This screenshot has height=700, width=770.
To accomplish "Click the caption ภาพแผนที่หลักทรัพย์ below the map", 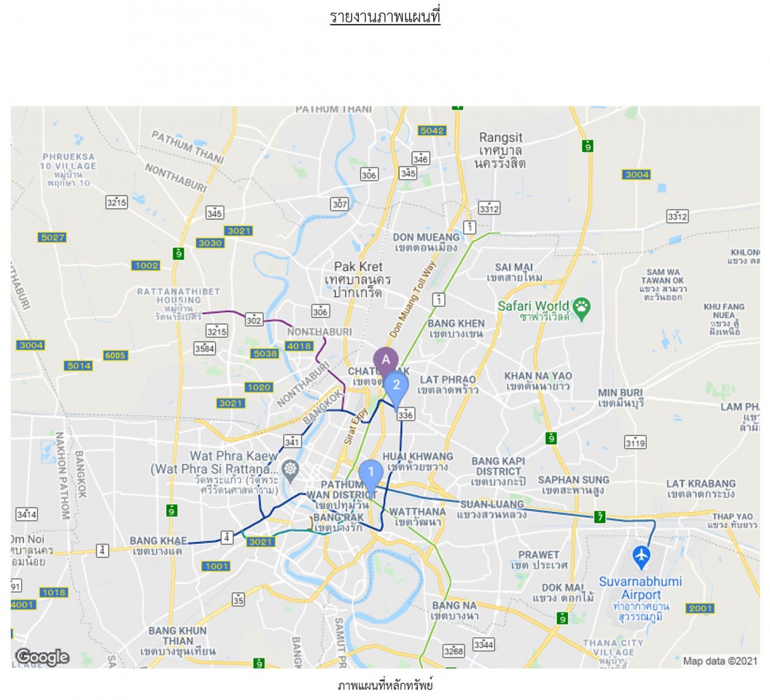I will 385,685.
